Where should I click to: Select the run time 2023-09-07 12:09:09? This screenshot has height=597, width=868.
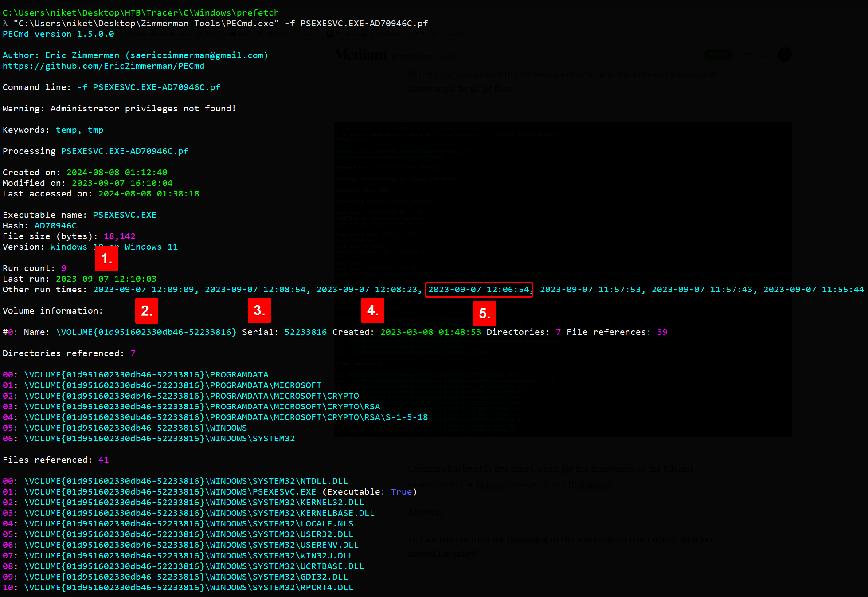point(143,290)
